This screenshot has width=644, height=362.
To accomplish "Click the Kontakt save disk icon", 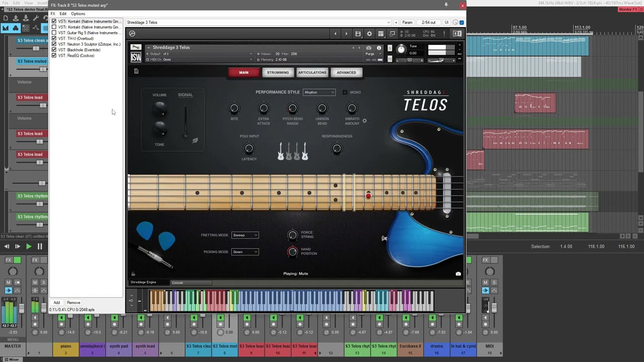I will [x=358, y=34].
